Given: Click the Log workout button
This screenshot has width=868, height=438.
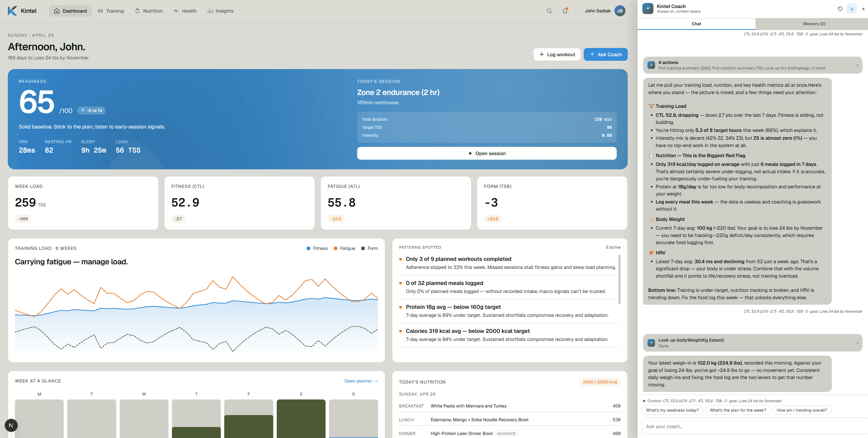Looking at the screenshot, I should [557, 54].
